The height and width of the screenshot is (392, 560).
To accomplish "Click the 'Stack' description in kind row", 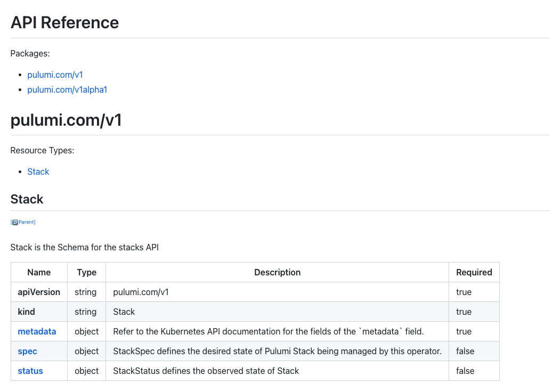I will point(124,312).
